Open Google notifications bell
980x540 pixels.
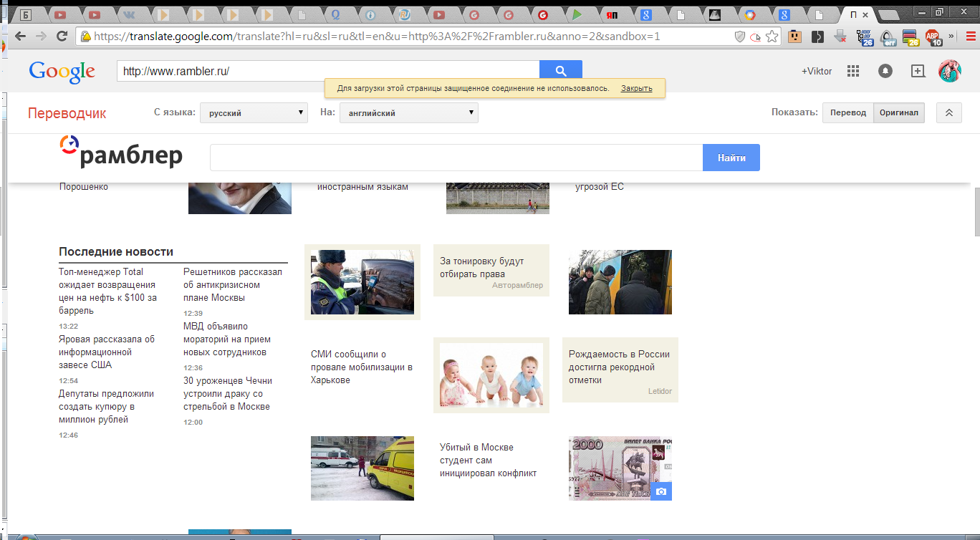[x=885, y=71]
